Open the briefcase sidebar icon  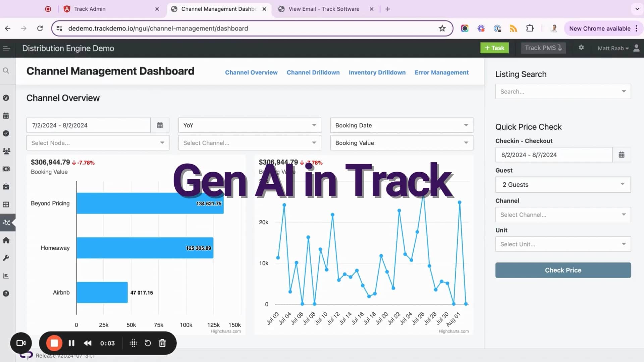tap(6, 187)
